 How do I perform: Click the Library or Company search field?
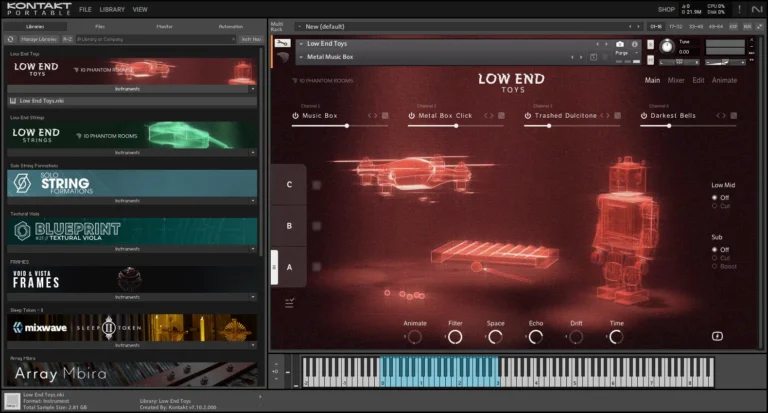(x=156, y=39)
